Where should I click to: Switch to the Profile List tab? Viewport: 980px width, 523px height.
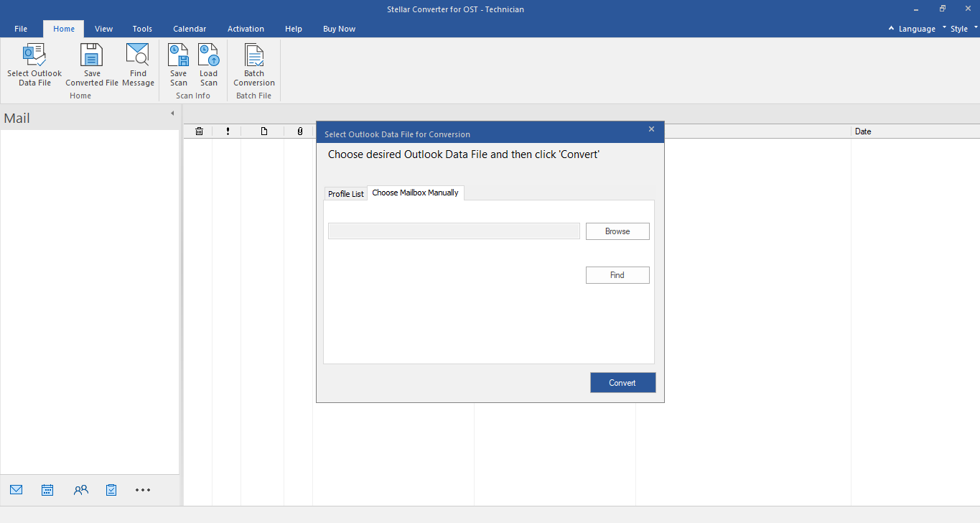point(345,194)
